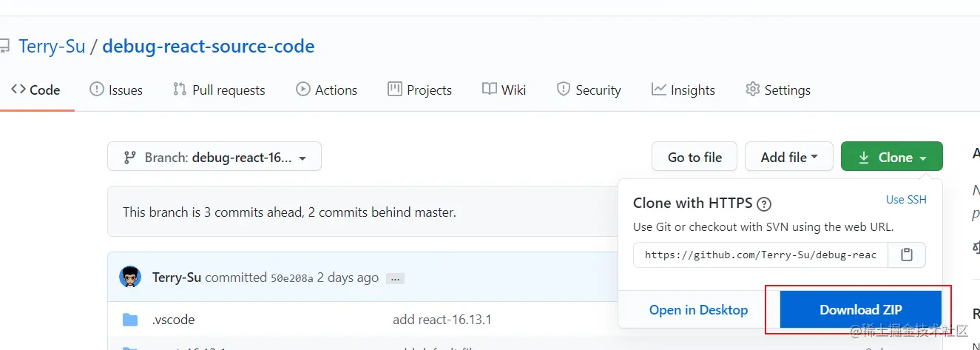Select the clone URL text field
The height and width of the screenshot is (350, 980).
(760, 255)
